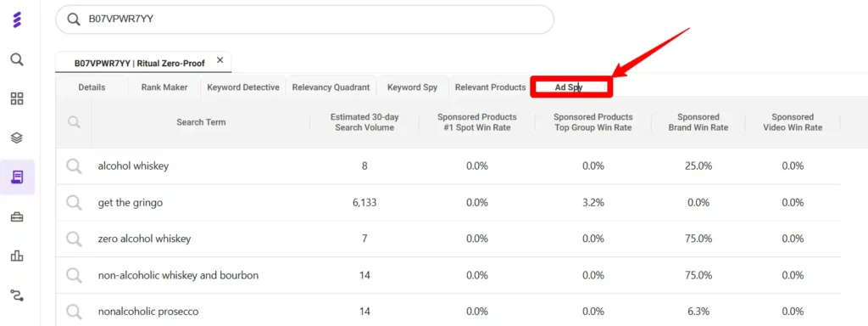Click the purple app logo in sidebar
The width and height of the screenshot is (868, 326).
(x=17, y=20)
